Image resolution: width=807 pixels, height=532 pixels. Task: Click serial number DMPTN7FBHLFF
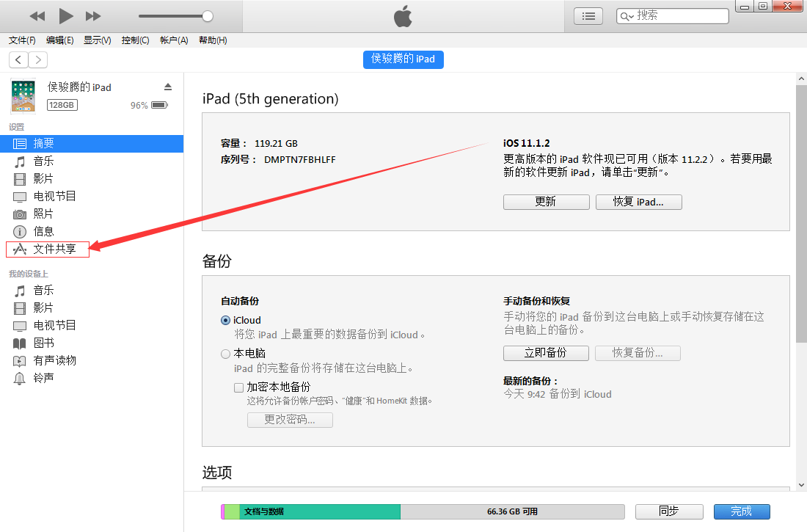tap(300, 160)
